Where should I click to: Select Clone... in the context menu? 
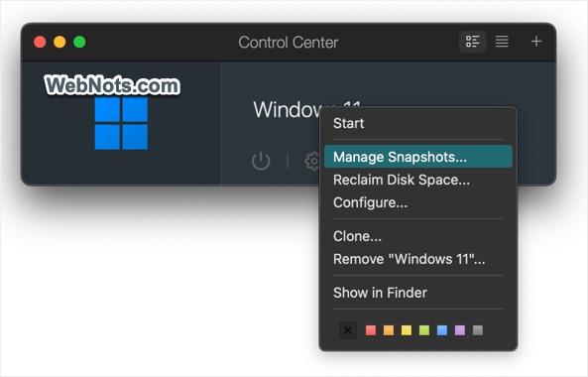click(418, 236)
